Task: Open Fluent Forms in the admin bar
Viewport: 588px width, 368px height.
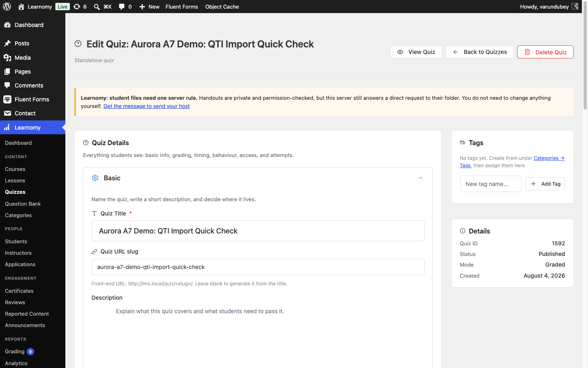Action: tap(182, 7)
